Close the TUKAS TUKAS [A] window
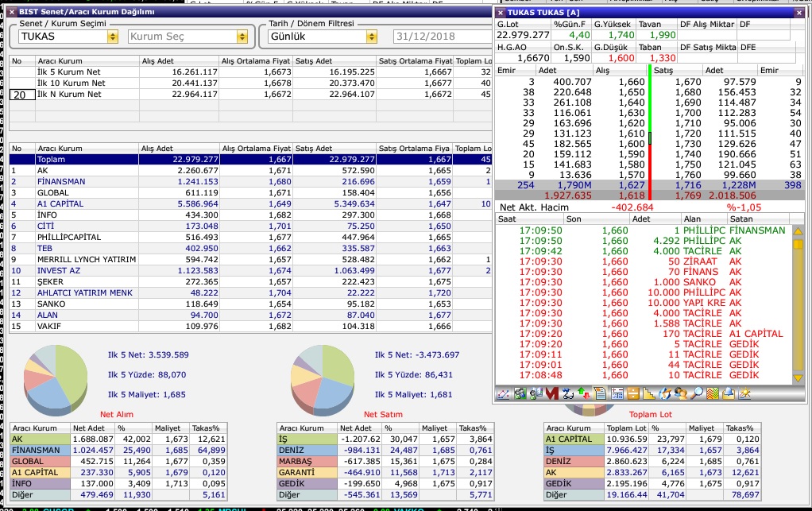This screenshot has height=511, width=812. coord(799,13)
